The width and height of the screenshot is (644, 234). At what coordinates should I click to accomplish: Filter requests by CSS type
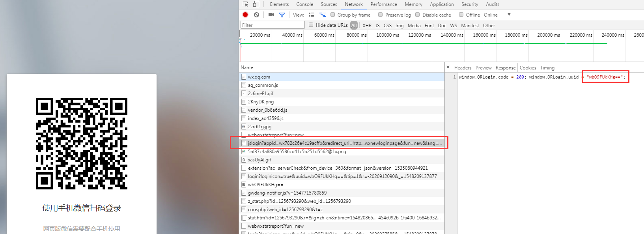[388, 25]
